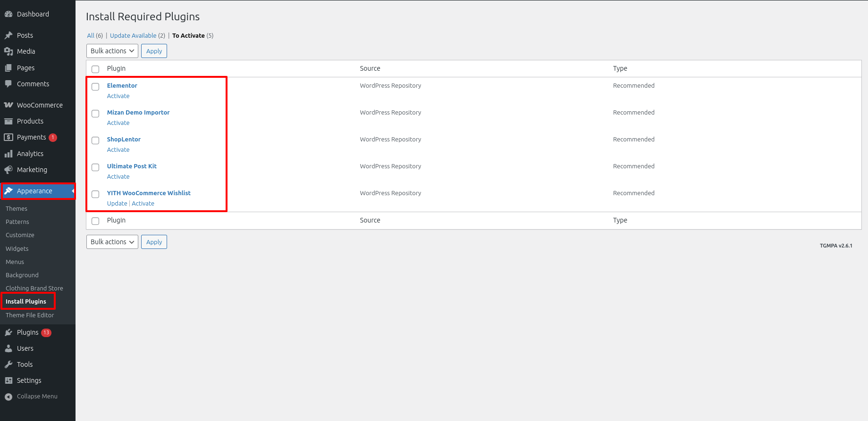
Task: Toggle the select-all checkbox in table header
Action: [x=95, y=69]
